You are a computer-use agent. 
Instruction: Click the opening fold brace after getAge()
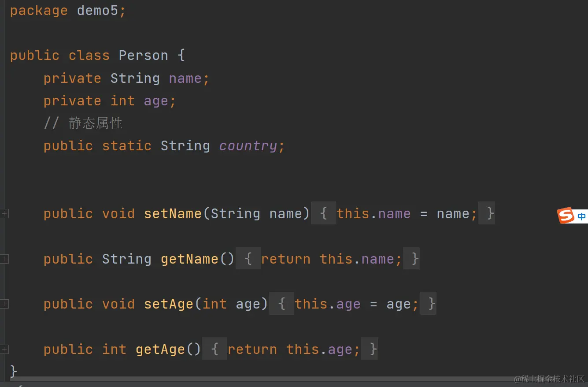214,350
